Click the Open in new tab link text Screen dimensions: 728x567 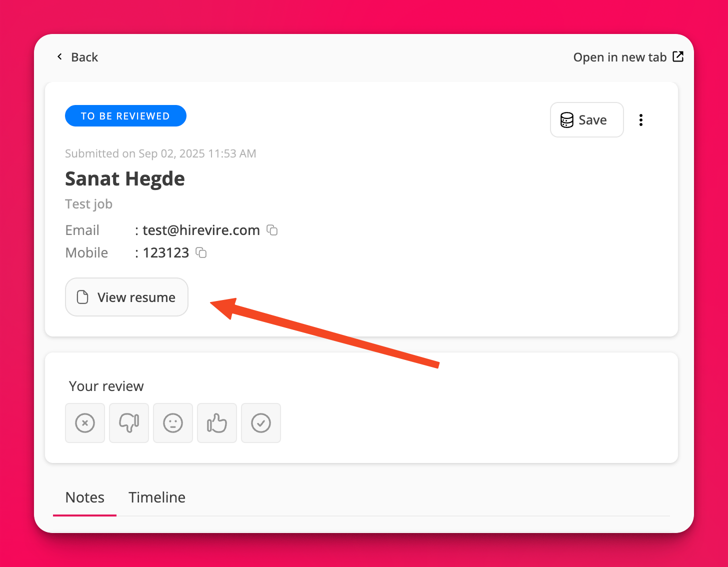point(619,57)
